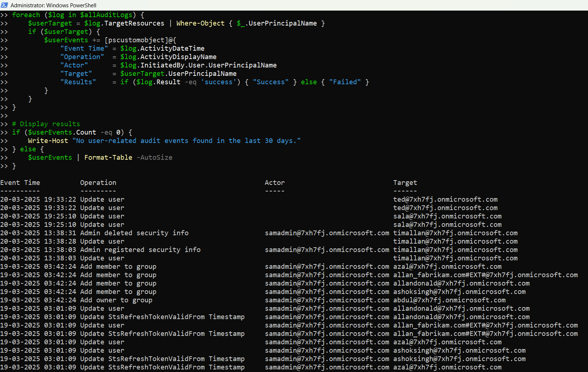The width and height of the screenshot is (588, 372).
Task: Click the '20-03-2025 13:38:28' timestamp entry
Action: 38,241
